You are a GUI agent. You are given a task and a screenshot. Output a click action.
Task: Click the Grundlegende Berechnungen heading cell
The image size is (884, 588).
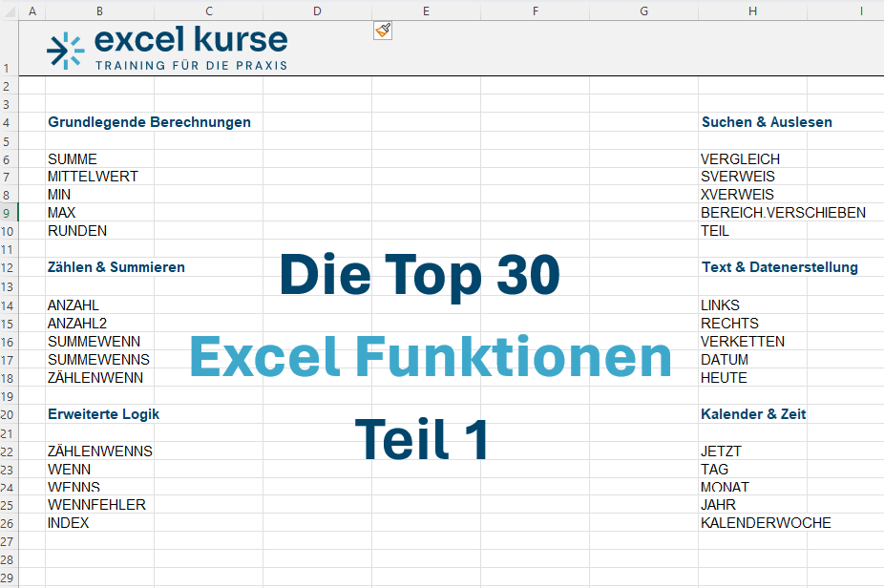pyautogui.click(x=149, y=122)
